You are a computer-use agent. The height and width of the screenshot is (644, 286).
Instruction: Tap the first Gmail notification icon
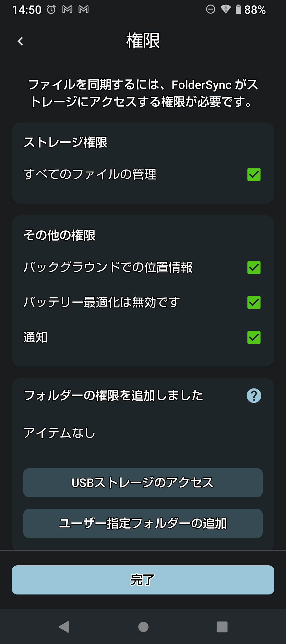(67, 10)
